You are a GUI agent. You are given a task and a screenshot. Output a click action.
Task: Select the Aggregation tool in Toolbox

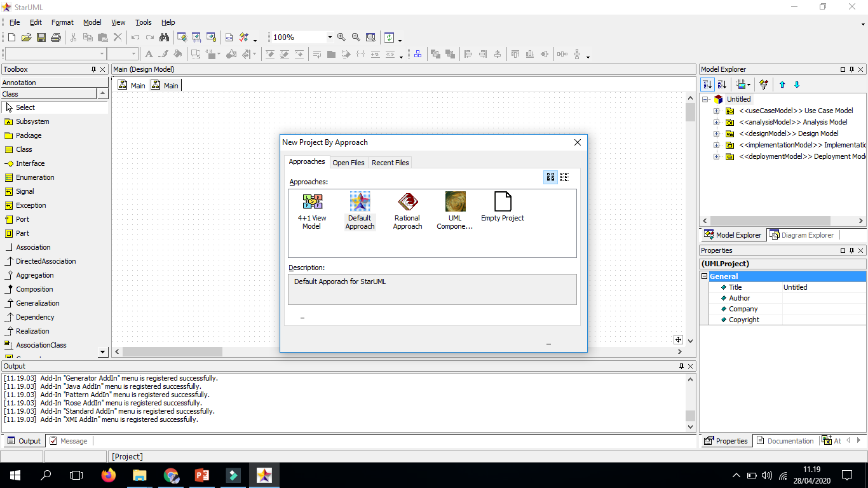click(55, 275)
